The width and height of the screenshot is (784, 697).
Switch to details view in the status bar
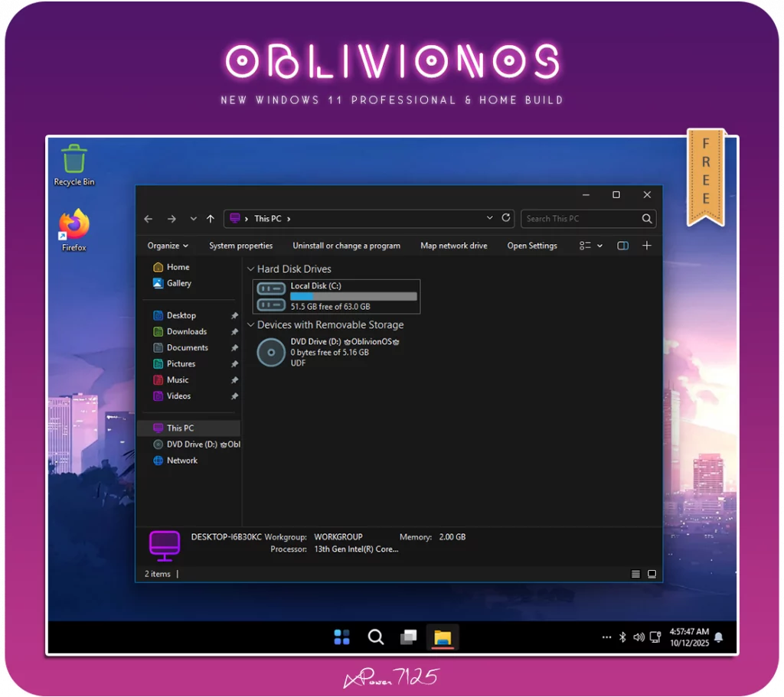coord(635,573)
